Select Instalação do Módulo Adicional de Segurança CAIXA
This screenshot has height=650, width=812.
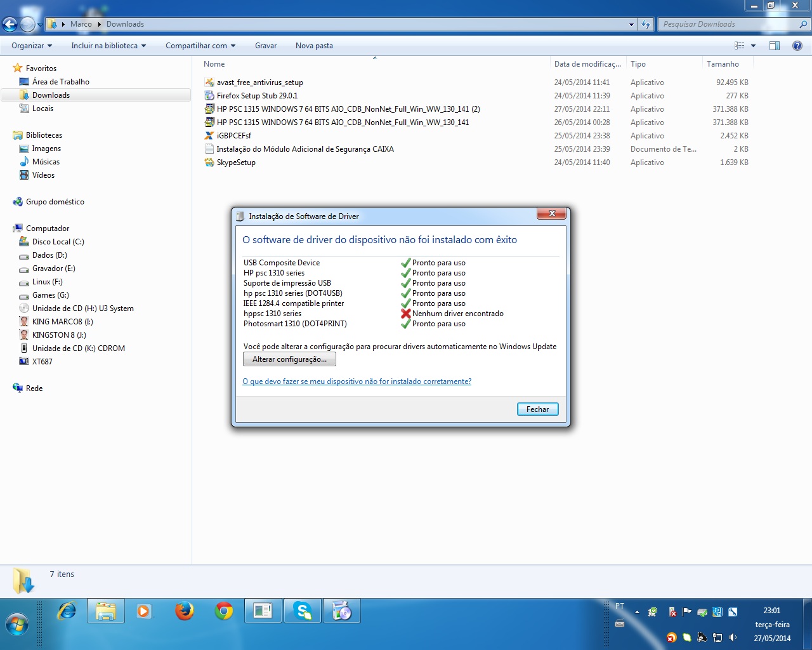coord(305,149)
